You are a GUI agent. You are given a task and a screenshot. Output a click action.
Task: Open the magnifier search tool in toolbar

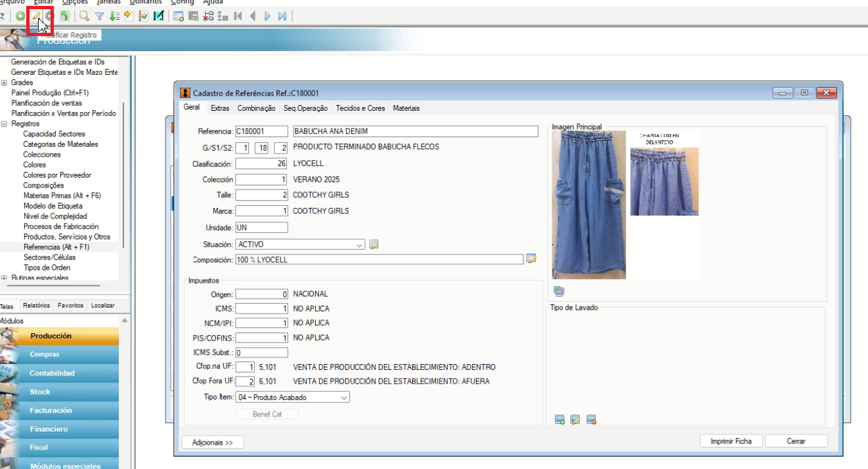pos(84,16)
